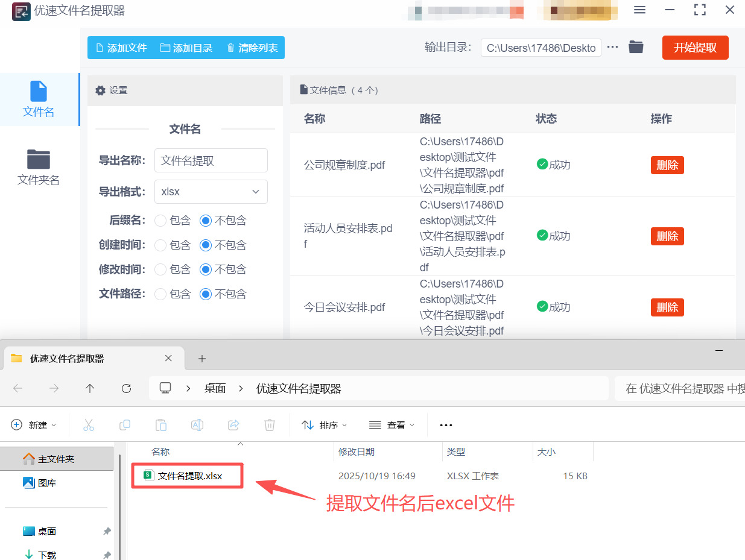Image resolution: width=745 pixels, height=560 pixels.
Task: Click the Paste icon in Explorer toolbar
Action: click(161, 425)
